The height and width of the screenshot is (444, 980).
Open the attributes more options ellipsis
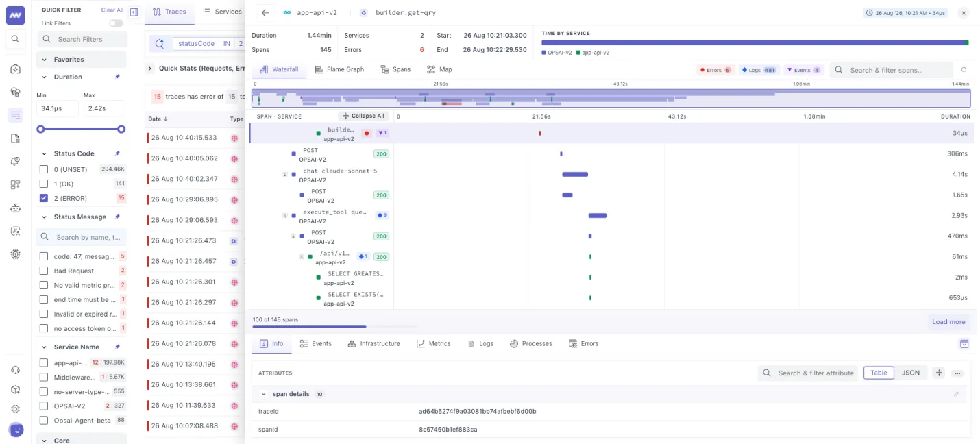957,373
